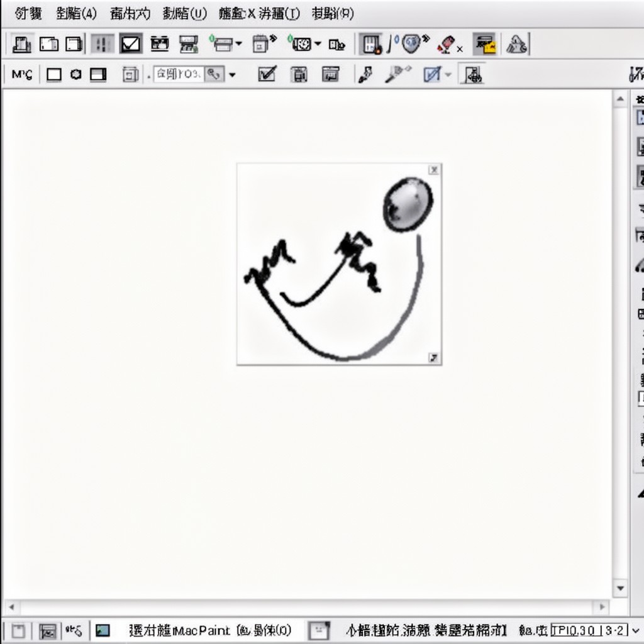
Task: Click the M'C text button
Action: (x=22, y=74)
